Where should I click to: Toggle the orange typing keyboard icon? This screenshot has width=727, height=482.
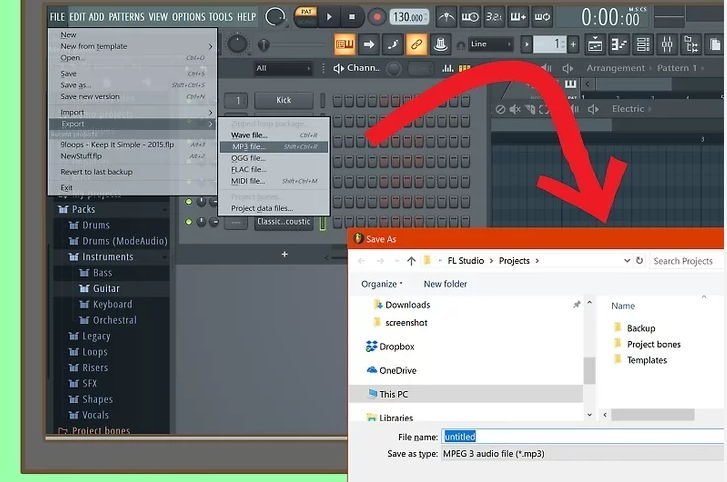pyautogui.click(x=344, y=44)
